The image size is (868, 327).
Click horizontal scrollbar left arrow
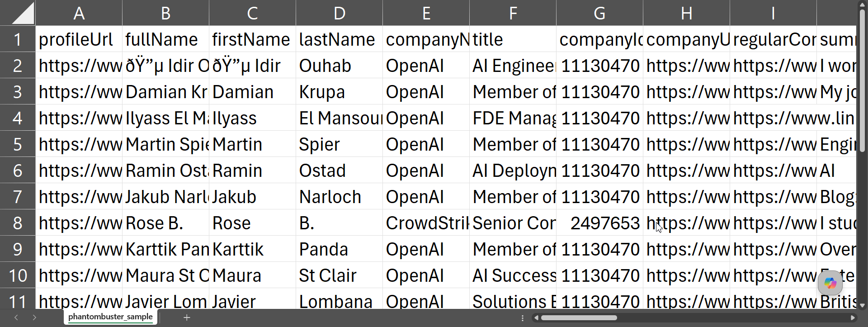click(x=536, y=318)
